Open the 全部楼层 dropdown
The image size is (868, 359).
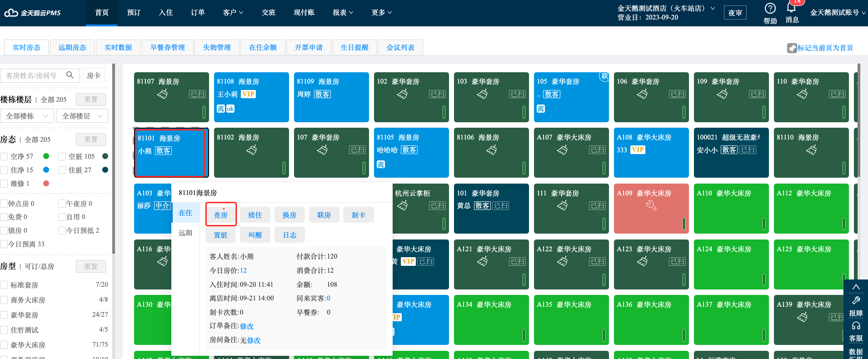(x=82, y=116)
